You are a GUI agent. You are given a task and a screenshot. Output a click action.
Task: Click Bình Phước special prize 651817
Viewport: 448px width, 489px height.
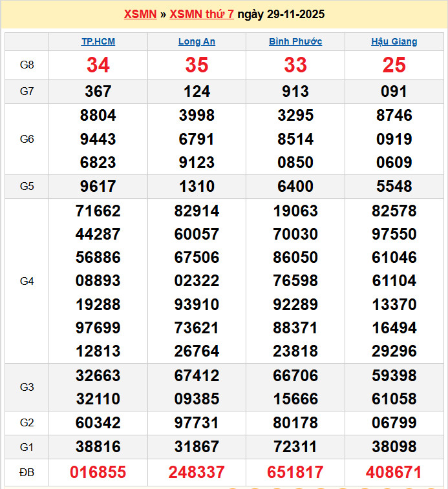[x=295, y=472]
